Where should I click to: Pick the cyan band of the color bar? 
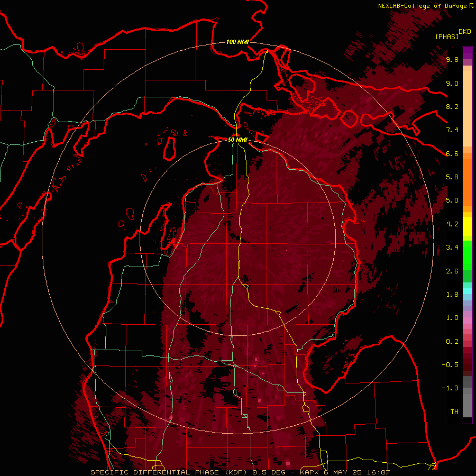coord(467,291)
